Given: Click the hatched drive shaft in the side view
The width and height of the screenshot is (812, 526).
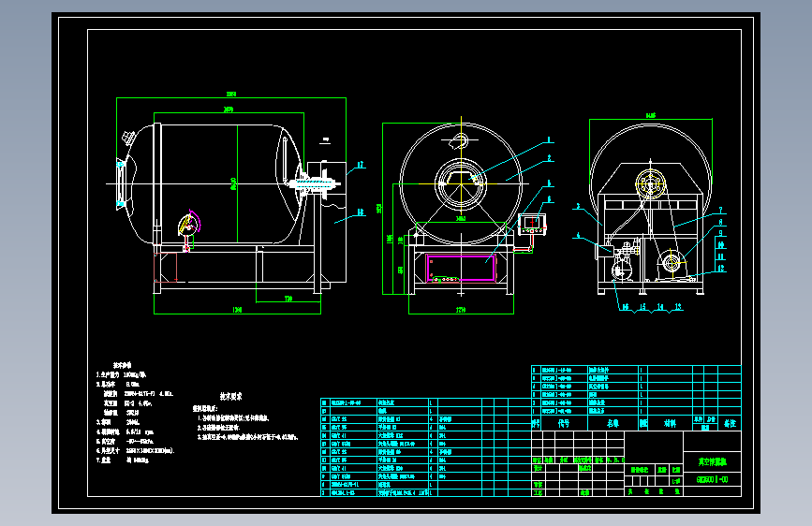Looking at the screenshot, I should pos(314,183).
